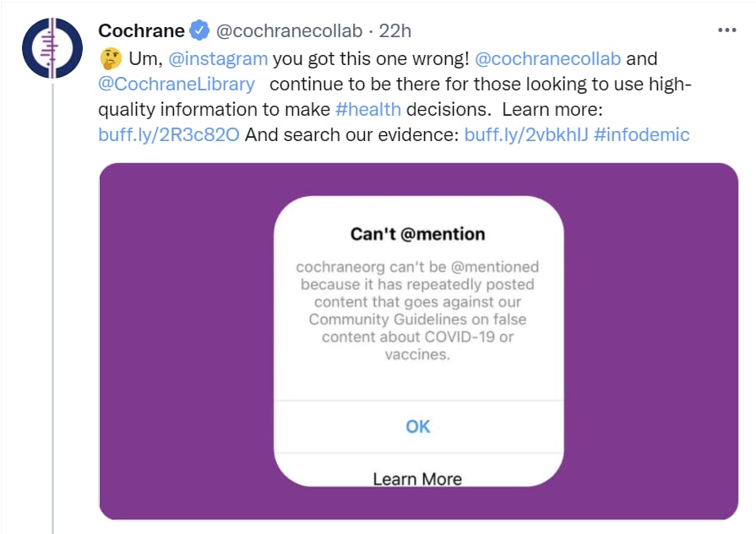Open the Cochrane display name link
756x534 pixels.
(141, 31)
